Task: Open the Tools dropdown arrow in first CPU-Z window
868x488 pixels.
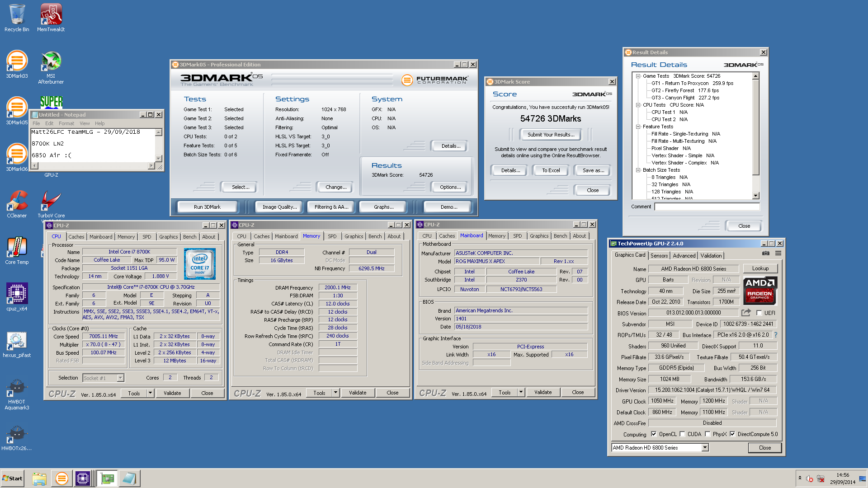Action: (150, 393)
